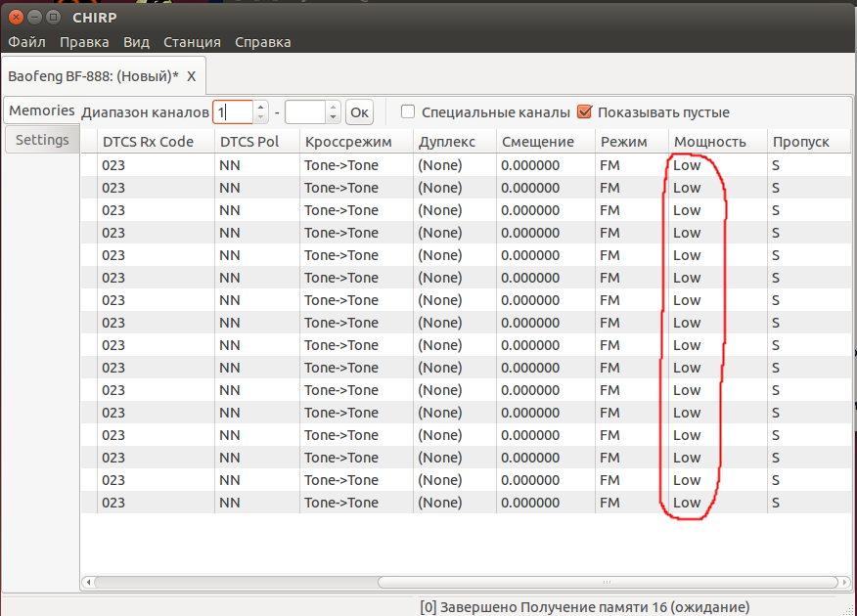Click down arrow of second channel range spinner
The height and width of the screenshot is (616, 857).
click(x=333, y=117)
